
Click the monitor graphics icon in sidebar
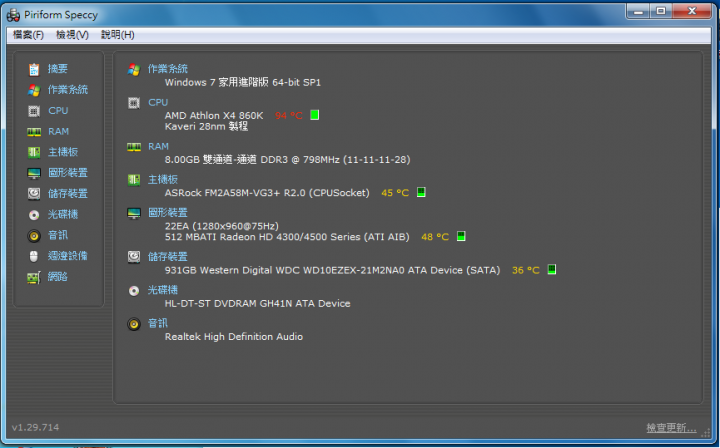pos(34,173)
